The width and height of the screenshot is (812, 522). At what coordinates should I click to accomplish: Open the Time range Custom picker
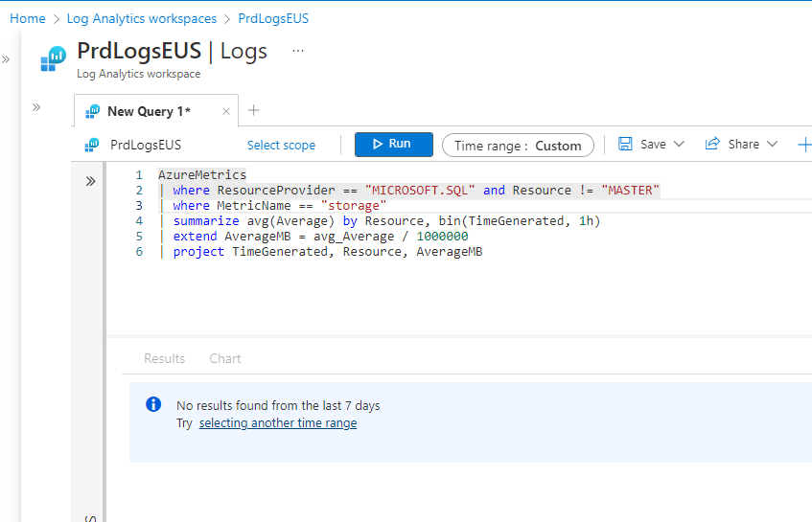coord(518,146)
